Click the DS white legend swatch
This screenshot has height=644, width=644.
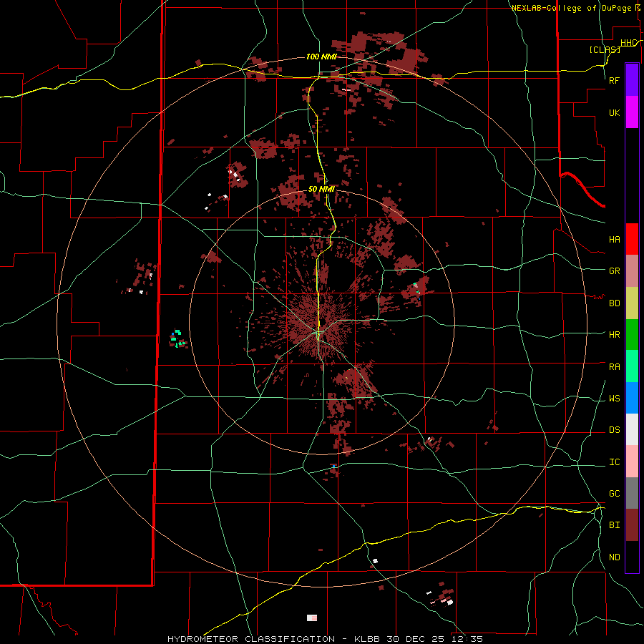(x=632, y=429)
